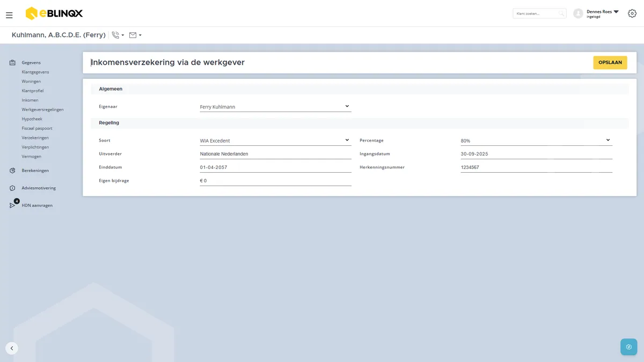Open HDN aanvragen via its send icon
The width and height of the screenshot is (644, 362).
click(x=12, y=205)
